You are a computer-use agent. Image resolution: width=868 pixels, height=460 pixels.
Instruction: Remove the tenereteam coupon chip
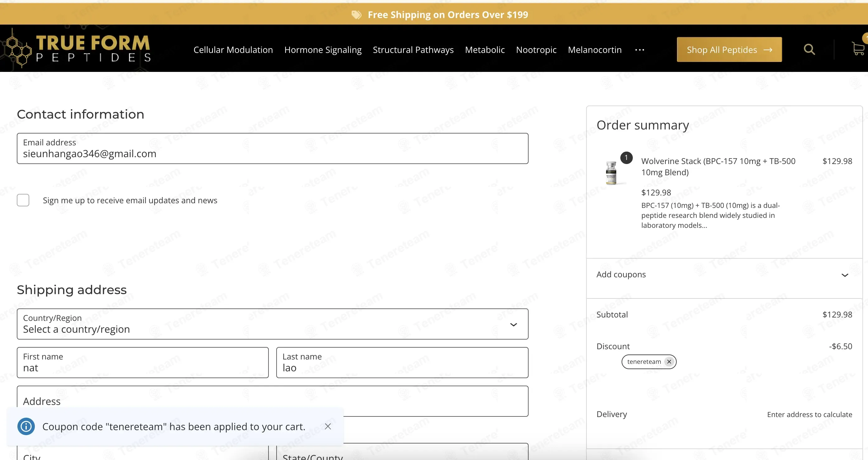click(x=669, y=362)
